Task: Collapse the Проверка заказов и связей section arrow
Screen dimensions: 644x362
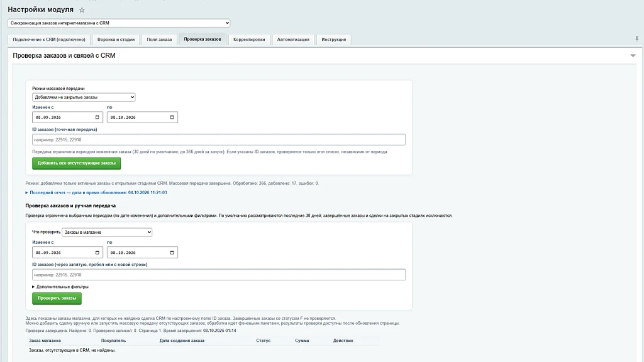Action: (633, 55)
